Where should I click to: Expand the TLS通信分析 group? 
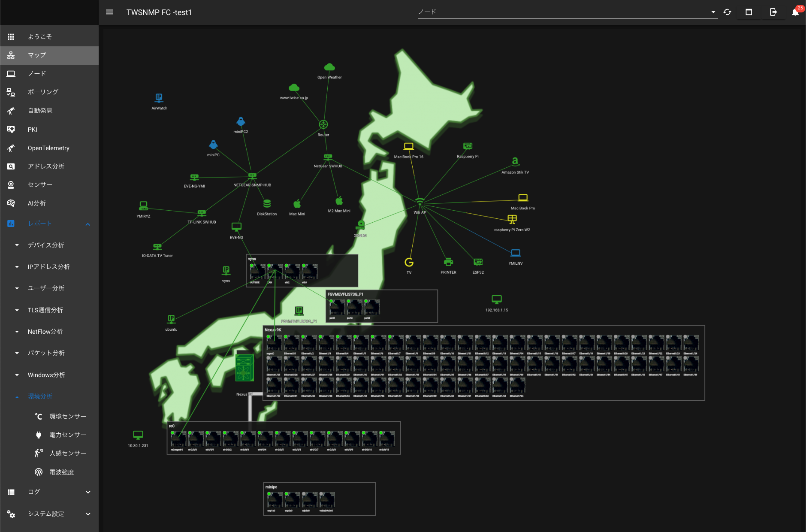(x=49, y=310)
